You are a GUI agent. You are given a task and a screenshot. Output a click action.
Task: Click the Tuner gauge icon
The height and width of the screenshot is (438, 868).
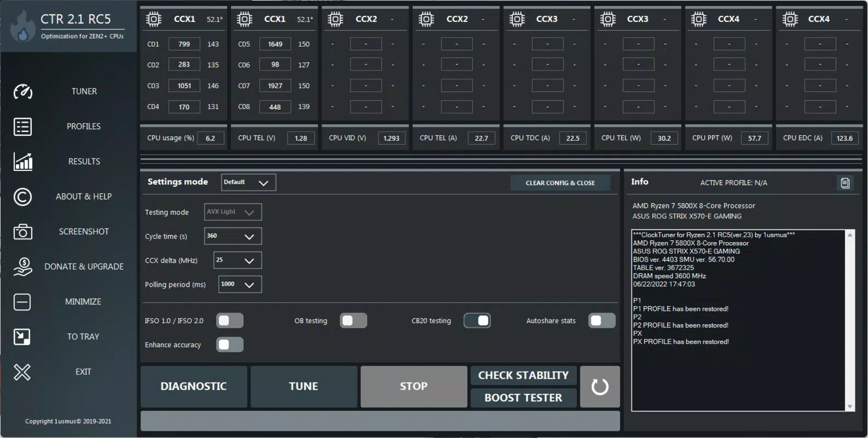22,91
